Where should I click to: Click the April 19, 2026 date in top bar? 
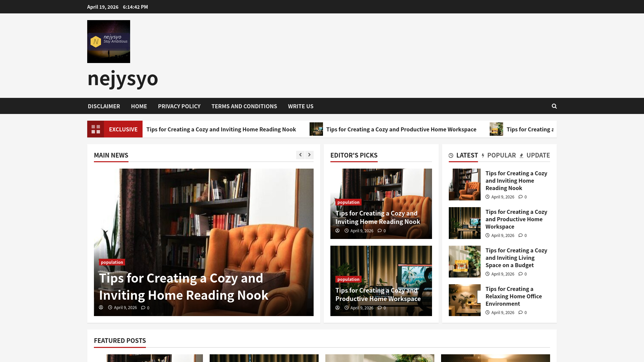[103, 7]
